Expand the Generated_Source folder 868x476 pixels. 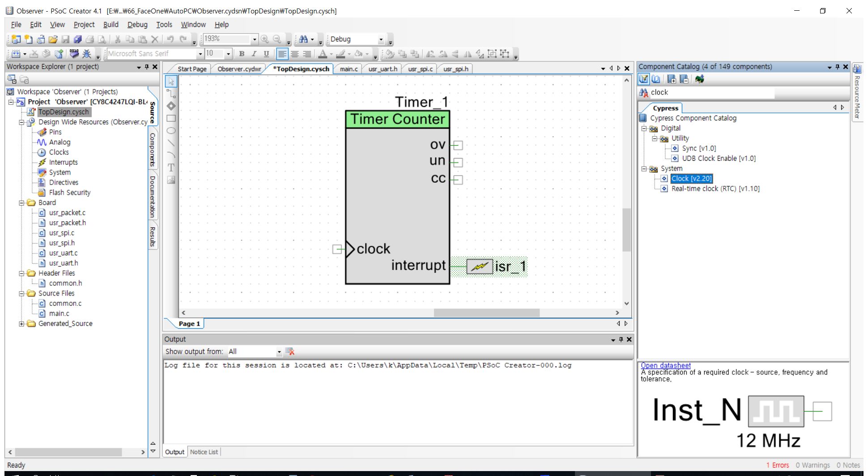pyautogui.click(x=21, y=324)
